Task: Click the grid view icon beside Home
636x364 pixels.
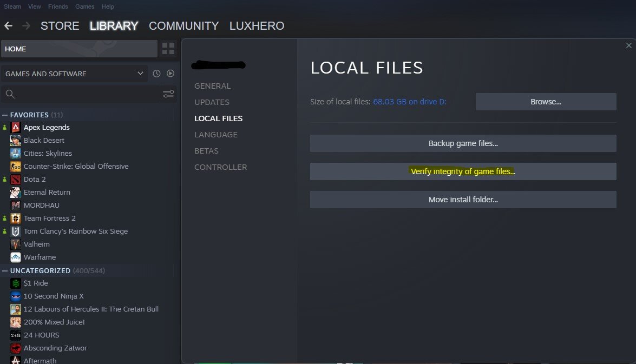Action: point(168,49)
